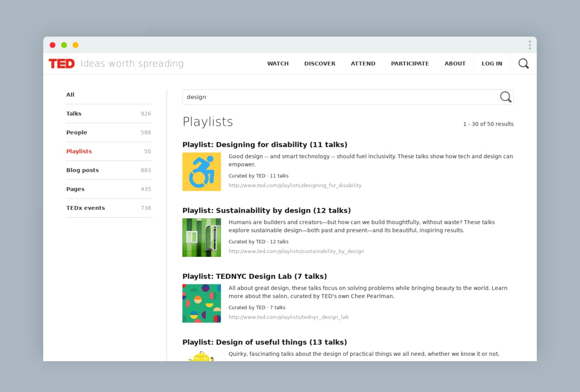The width and height of the screenshot is (580, 392).
Task: Click LOG IN
Action: [492, 64]
